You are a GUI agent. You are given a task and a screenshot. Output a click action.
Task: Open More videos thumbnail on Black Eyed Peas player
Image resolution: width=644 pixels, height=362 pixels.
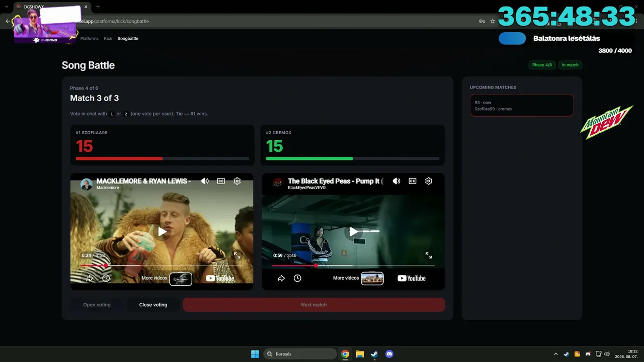[x=372, y=278]
